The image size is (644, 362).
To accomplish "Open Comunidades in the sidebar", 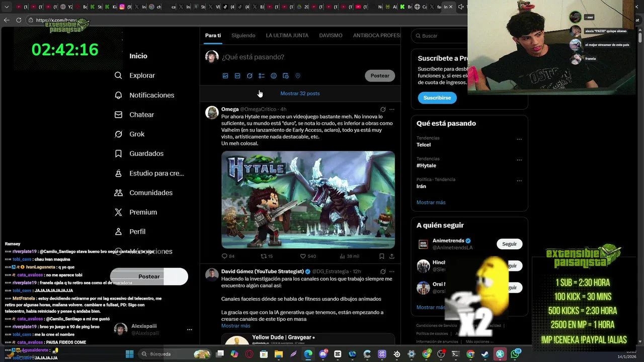I will (143, 193).
